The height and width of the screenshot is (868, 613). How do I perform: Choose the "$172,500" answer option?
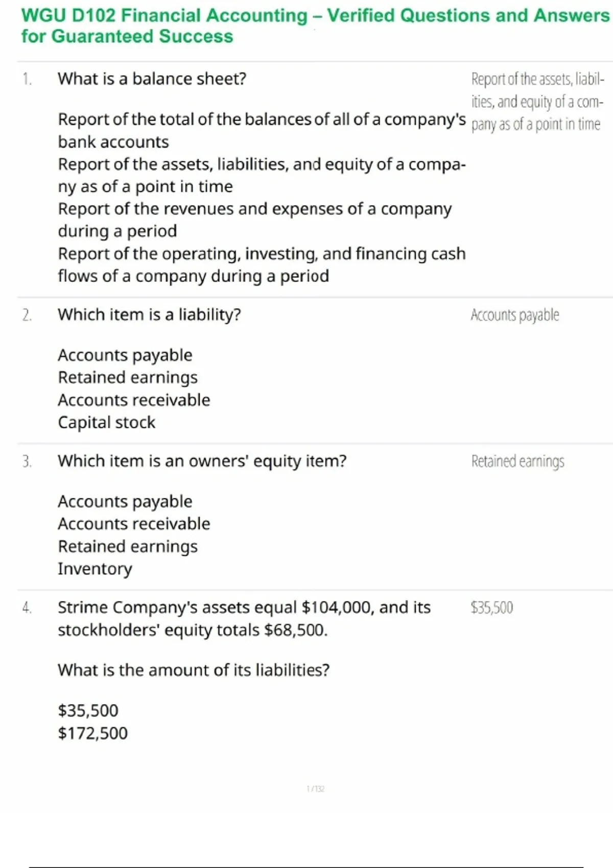92,733
